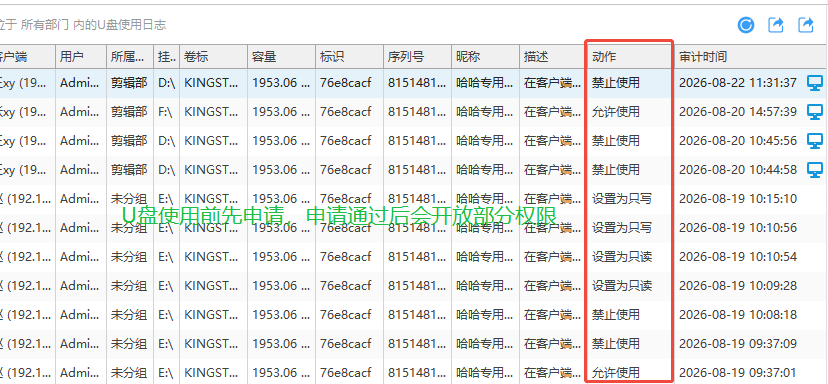Click the 描述 column header
The width and height of the screenshot is (828, 384).
(x=553, y=57)
